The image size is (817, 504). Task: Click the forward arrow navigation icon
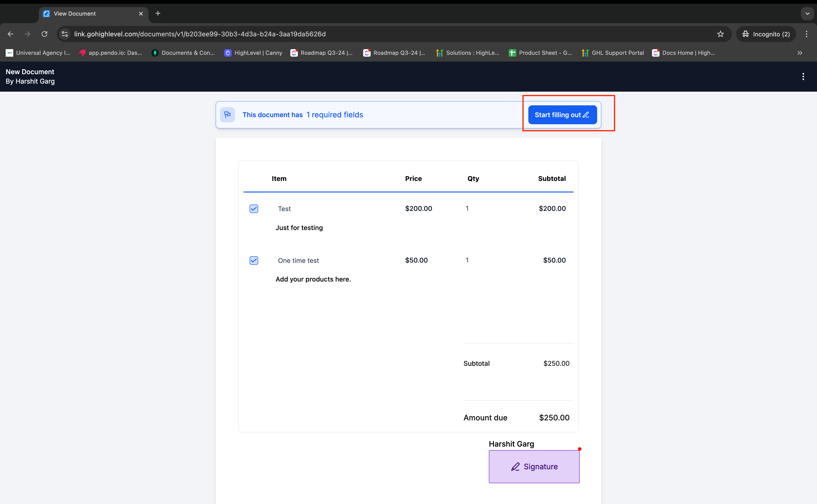point(27,34)
